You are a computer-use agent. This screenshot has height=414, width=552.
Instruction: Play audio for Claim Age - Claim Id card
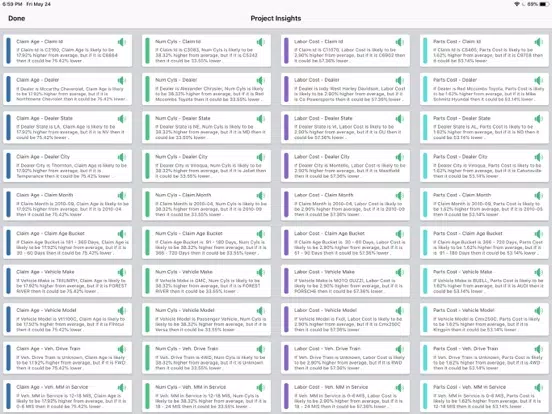(122, 42)
